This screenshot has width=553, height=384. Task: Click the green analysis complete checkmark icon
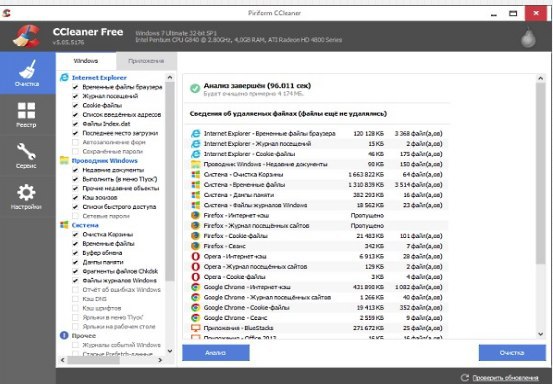(195, 88)
